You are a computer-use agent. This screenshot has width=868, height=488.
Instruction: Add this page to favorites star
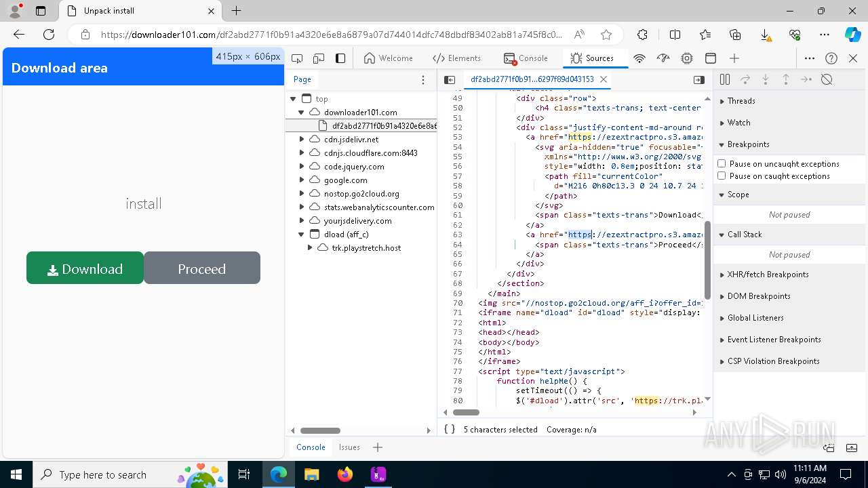606,35
